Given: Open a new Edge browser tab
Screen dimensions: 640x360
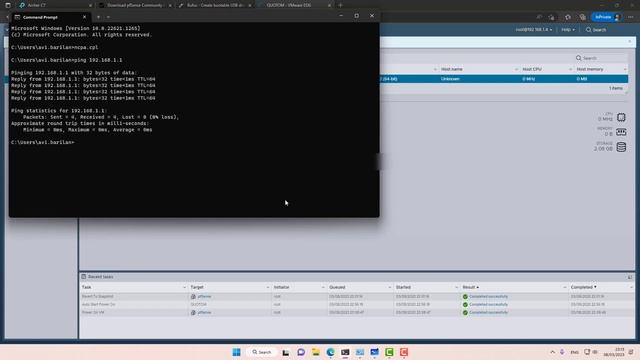Looking at the screenshot, I should click(340, 5).
